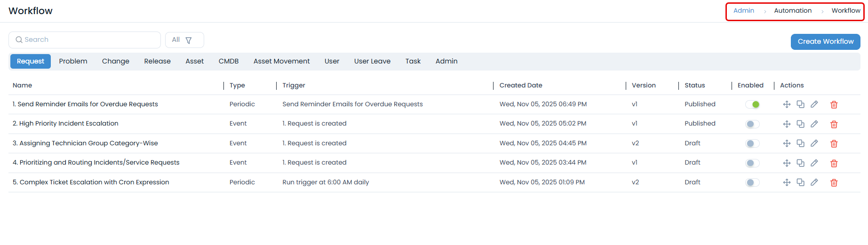
Task: Edit the High Priority Incident Escalation workflow
Action: tap(814, 124)
